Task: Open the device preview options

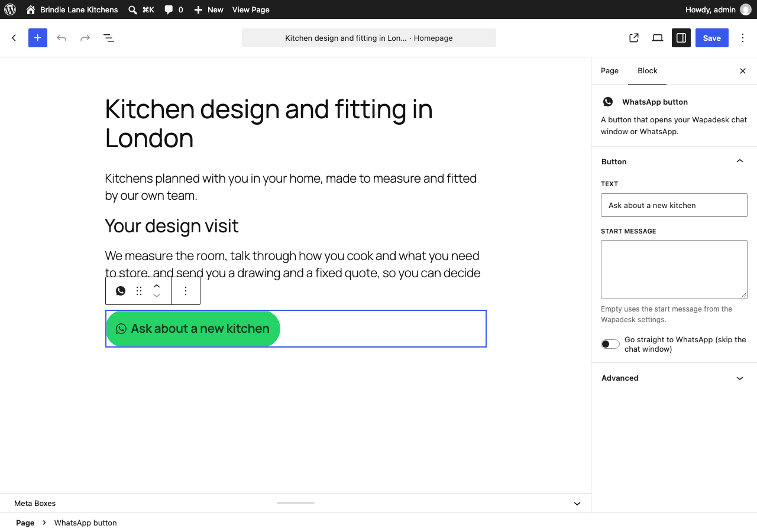Action: [x=658, y=38]
